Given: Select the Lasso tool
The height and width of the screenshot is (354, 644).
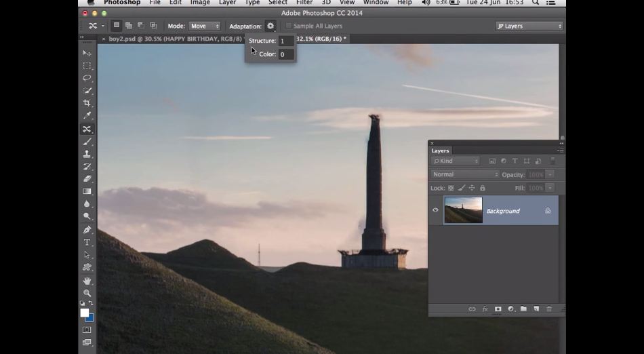Looking at the screenshot, I should pyautogui.click(x=87, y=78).
